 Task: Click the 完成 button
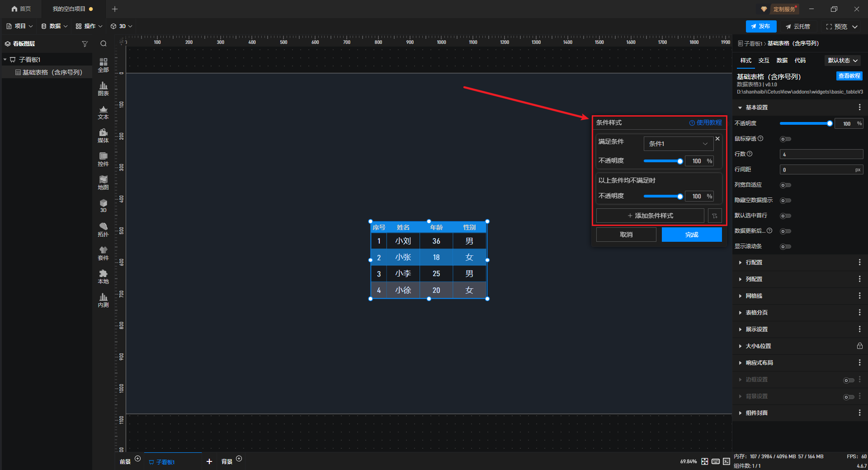click(x=691, y=235)
